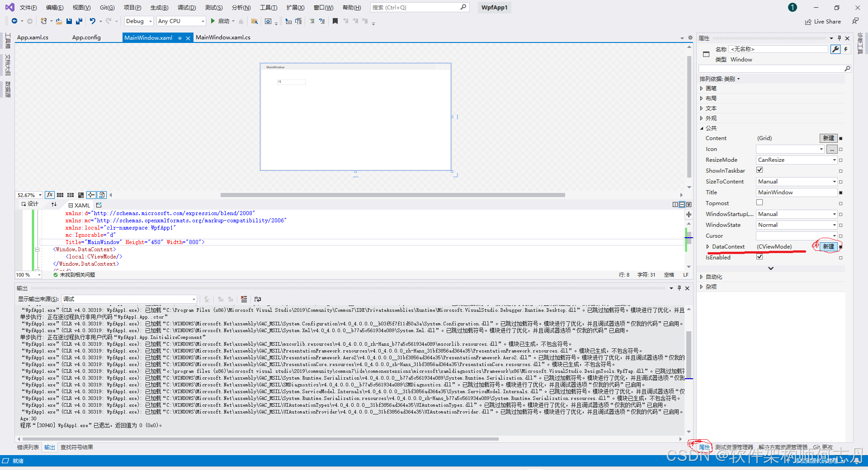Click the swap panes arrows icon
Image resolution: width=868 pixels, height=470 pixels.
coord(54,205)
